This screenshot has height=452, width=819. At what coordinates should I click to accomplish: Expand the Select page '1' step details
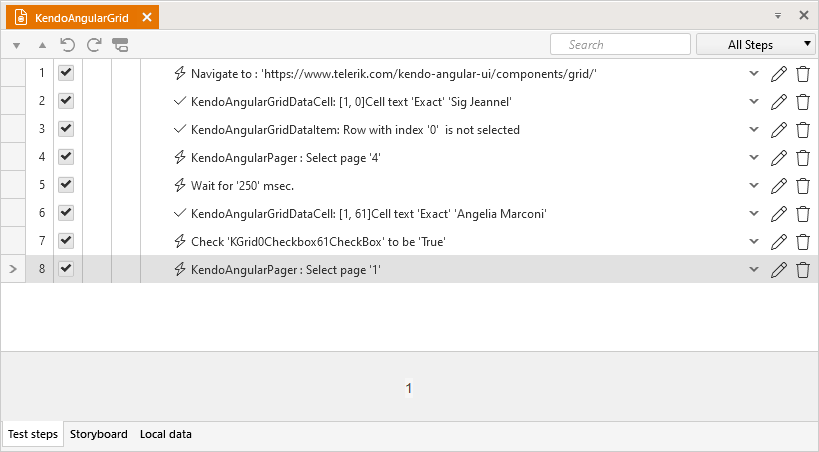click(754, 270)
